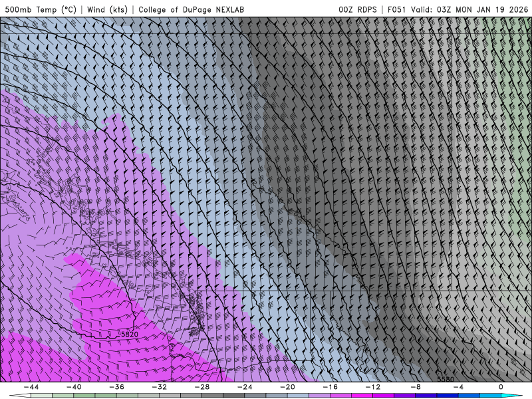Click the "500mb Temp (°C)" title text
The image size is (532, 399).
[x=41, y=9]
